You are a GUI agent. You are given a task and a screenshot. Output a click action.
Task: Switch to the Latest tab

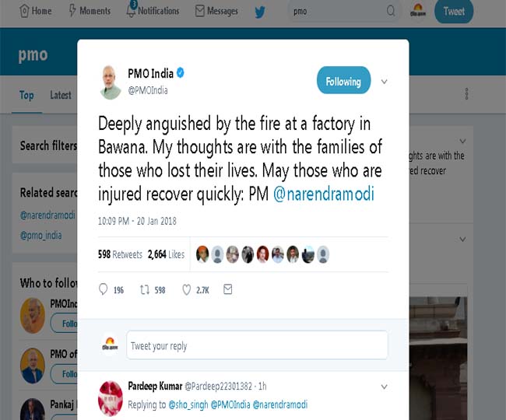[x=61, y=95]
